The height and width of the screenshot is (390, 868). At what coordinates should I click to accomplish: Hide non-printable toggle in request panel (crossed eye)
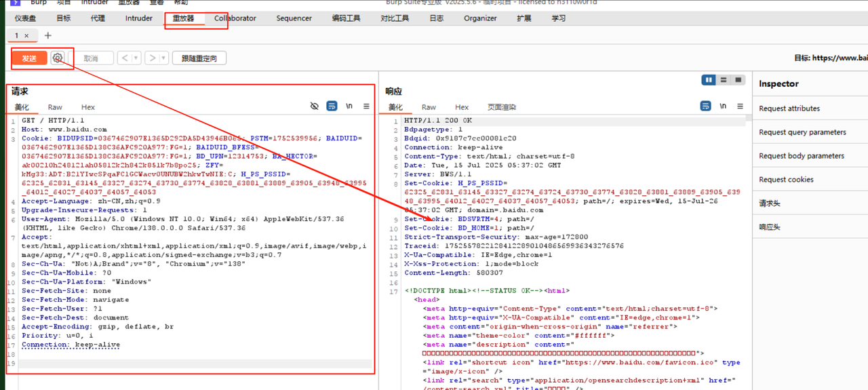click(314, 106)
